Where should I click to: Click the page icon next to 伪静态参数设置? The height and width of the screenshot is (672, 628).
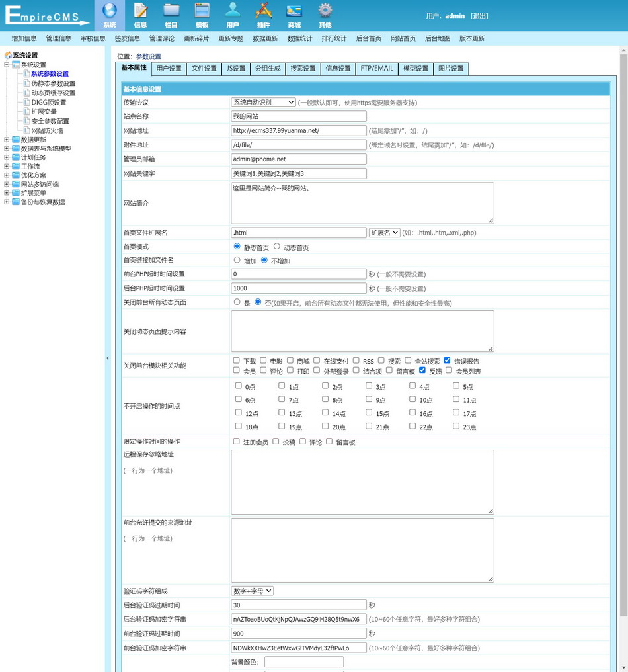coord(26,83)
